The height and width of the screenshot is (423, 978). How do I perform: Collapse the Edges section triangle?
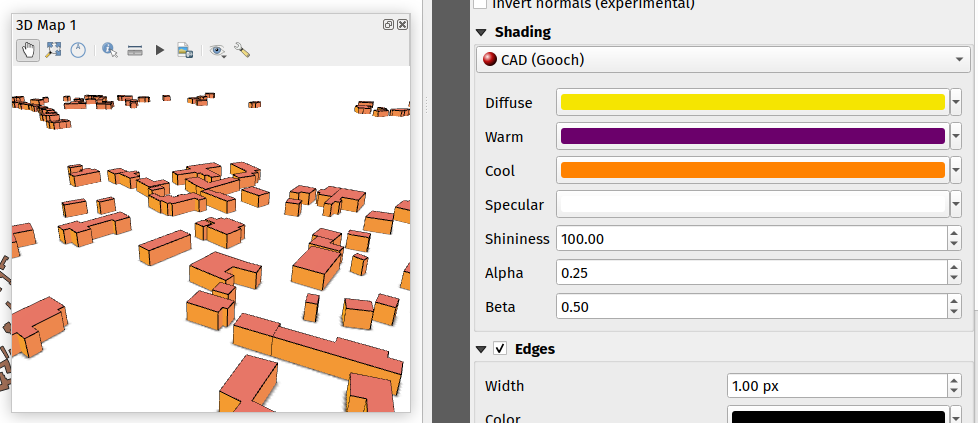[x=482, y=349]
